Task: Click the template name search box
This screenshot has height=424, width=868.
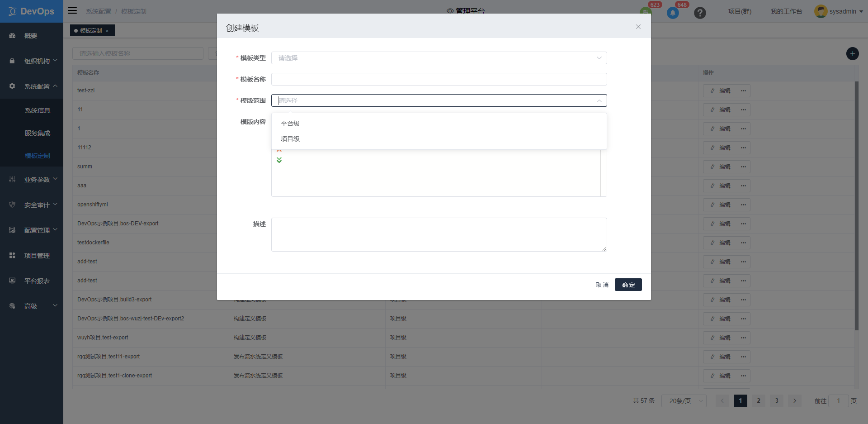Action: click(x=138, y=53)
